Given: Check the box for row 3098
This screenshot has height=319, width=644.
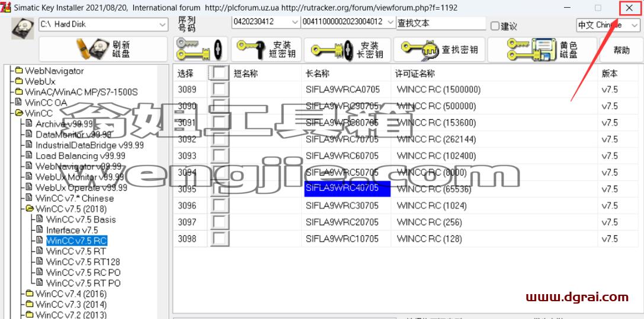Looking at the screenshot, I should (x=219, y=239).
